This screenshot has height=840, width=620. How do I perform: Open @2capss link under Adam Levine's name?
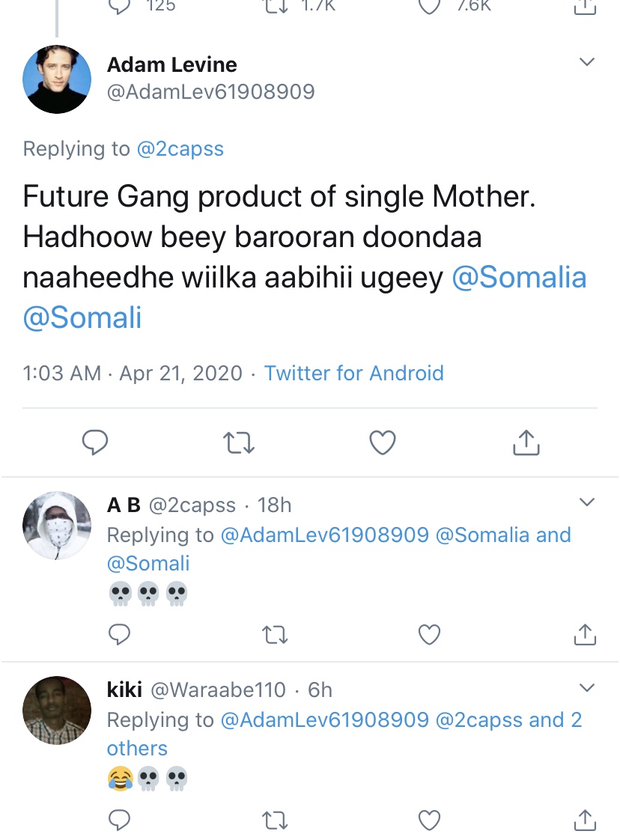click(x=180, y=149)
